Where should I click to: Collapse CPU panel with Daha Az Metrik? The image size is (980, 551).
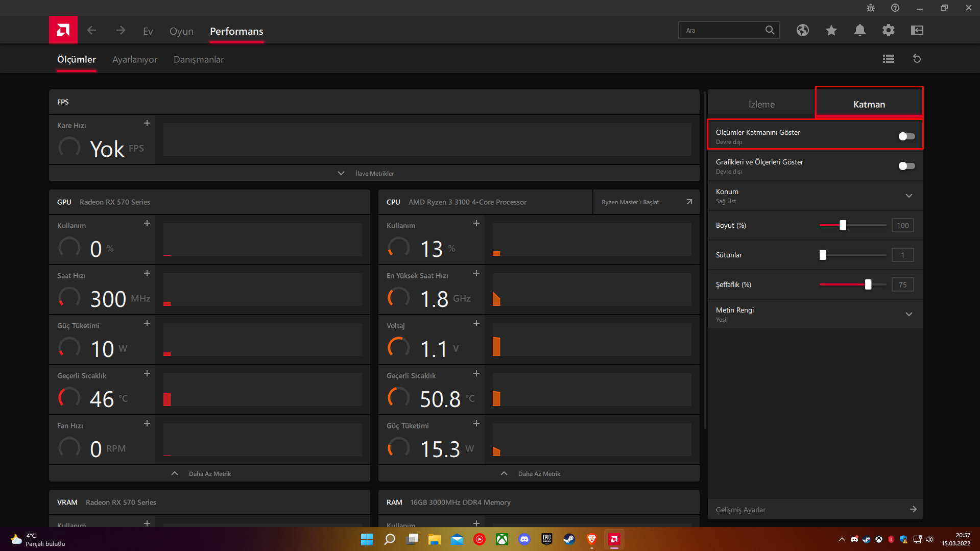coord(539,473)
